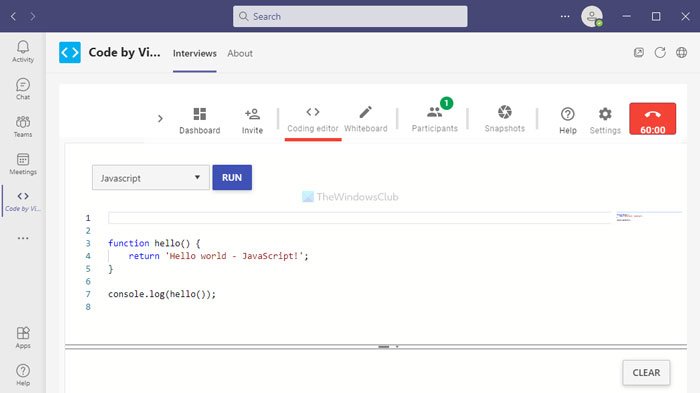Pop out the app tab

(639, 53)
